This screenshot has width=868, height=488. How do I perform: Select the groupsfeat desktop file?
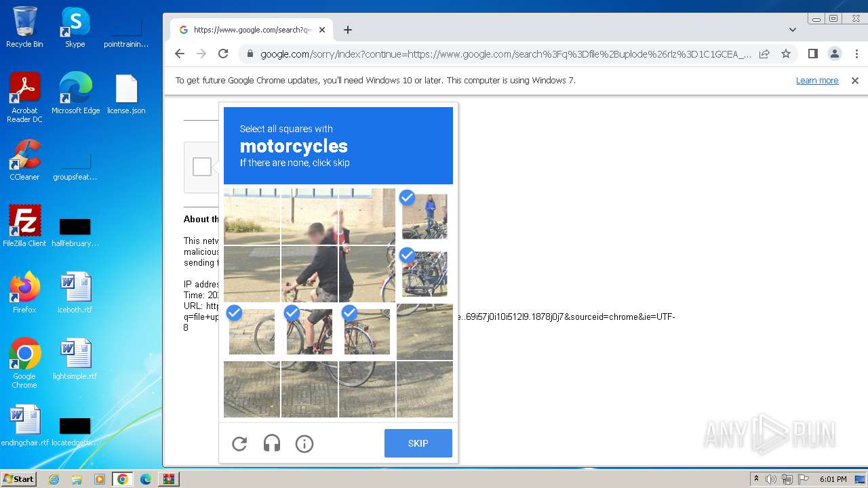pyautogui.click(x=75, y=165)
